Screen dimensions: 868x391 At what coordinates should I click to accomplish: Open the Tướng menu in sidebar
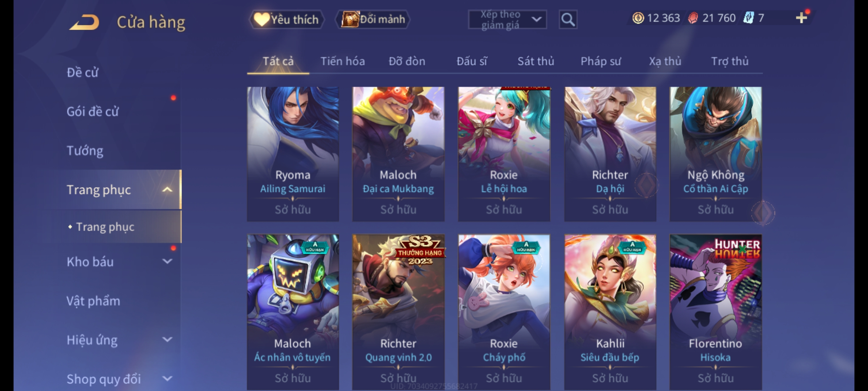(x=85, y=151)
